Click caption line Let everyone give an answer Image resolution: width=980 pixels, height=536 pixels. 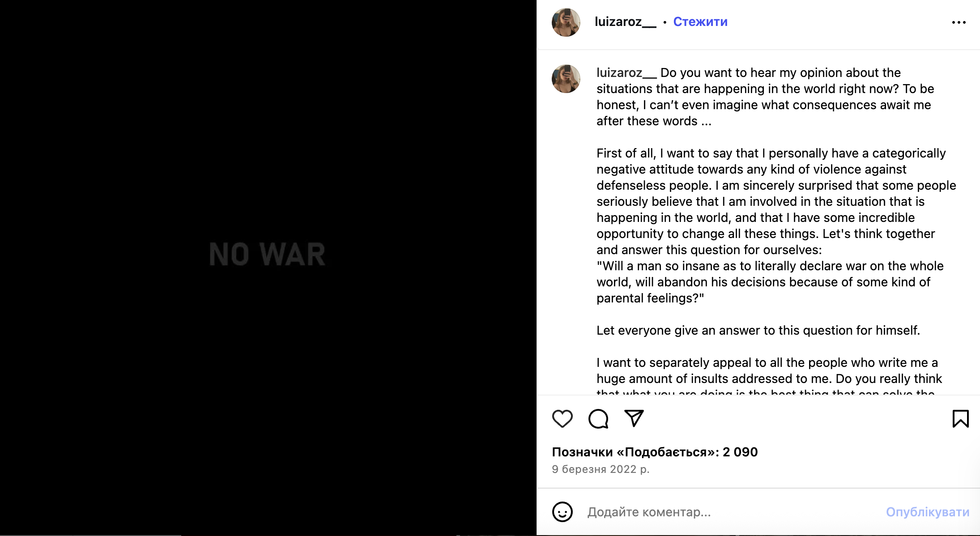[758, 330]
